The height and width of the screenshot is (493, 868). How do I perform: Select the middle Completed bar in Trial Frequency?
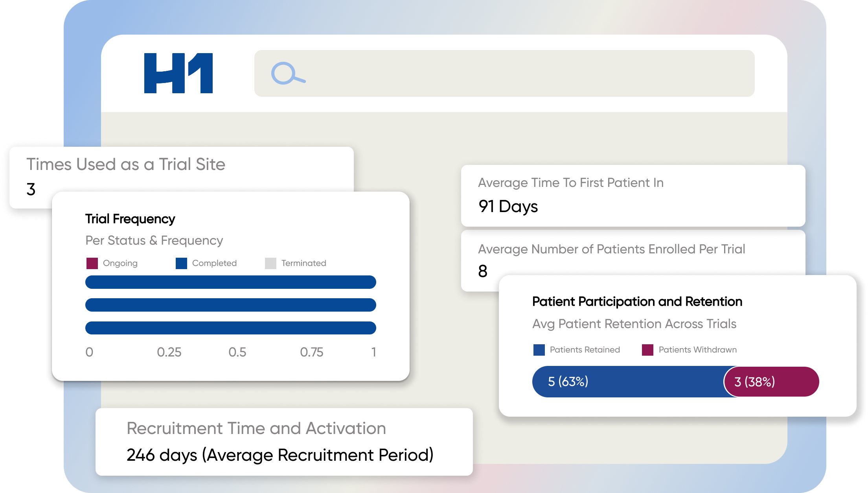(231, 305)
